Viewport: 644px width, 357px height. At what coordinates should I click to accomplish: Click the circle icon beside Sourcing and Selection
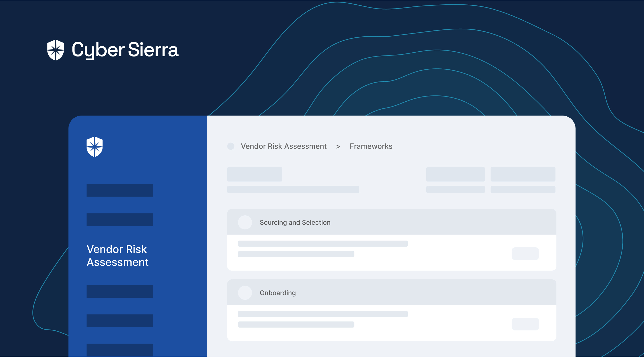click(245, 222)
